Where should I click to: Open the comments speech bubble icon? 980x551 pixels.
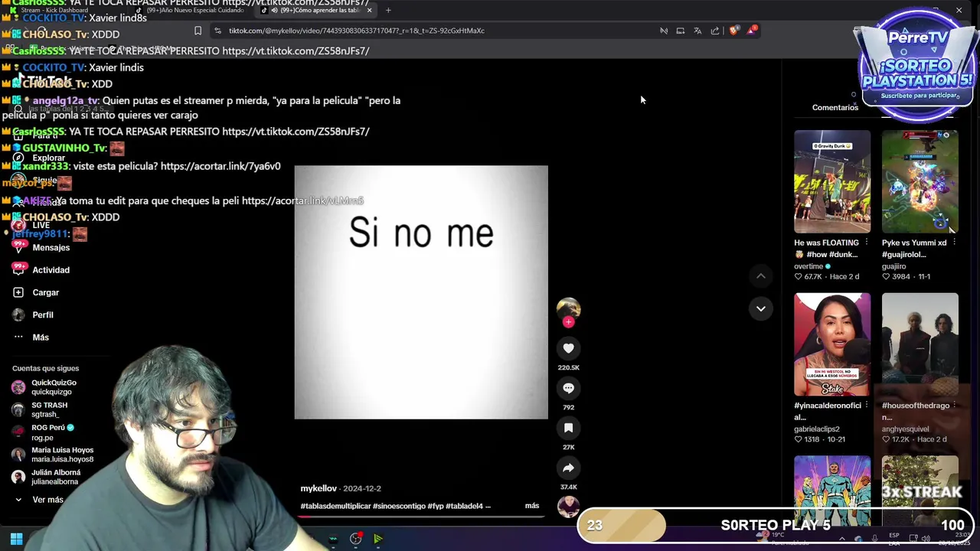568,388
